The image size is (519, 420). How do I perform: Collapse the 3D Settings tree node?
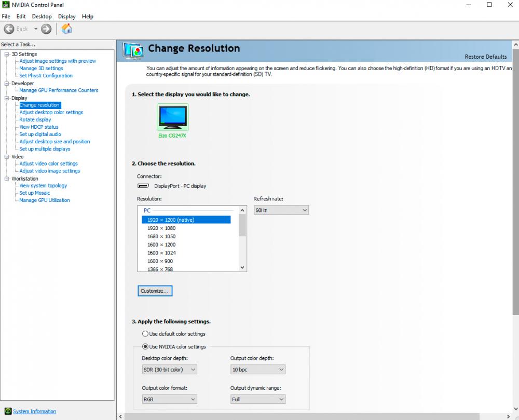(x=7, y=54)
